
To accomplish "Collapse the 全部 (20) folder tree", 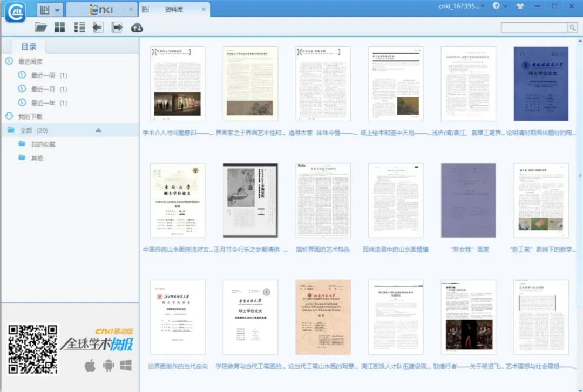I will 98,130.
